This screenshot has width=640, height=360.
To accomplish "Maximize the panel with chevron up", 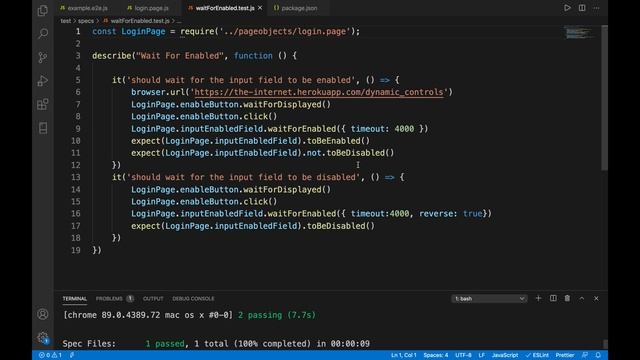I will pyautogui.click(x=582, y=298).
